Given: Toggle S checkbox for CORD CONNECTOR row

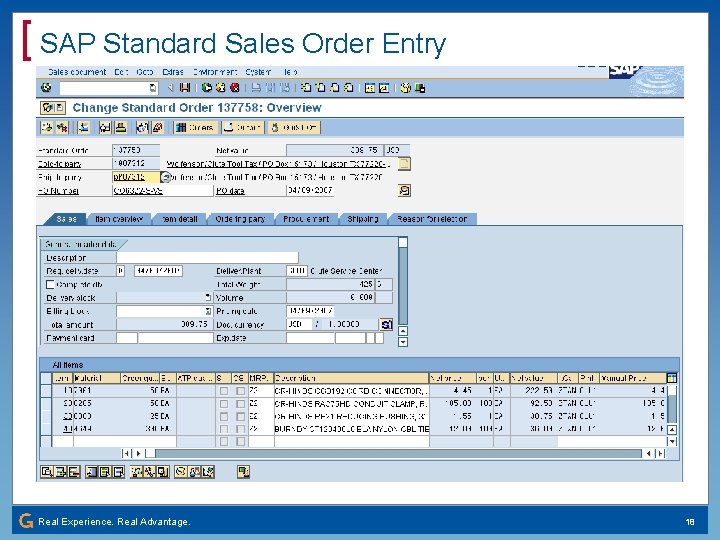Looking at the screenshot, I should click(224, 391).
